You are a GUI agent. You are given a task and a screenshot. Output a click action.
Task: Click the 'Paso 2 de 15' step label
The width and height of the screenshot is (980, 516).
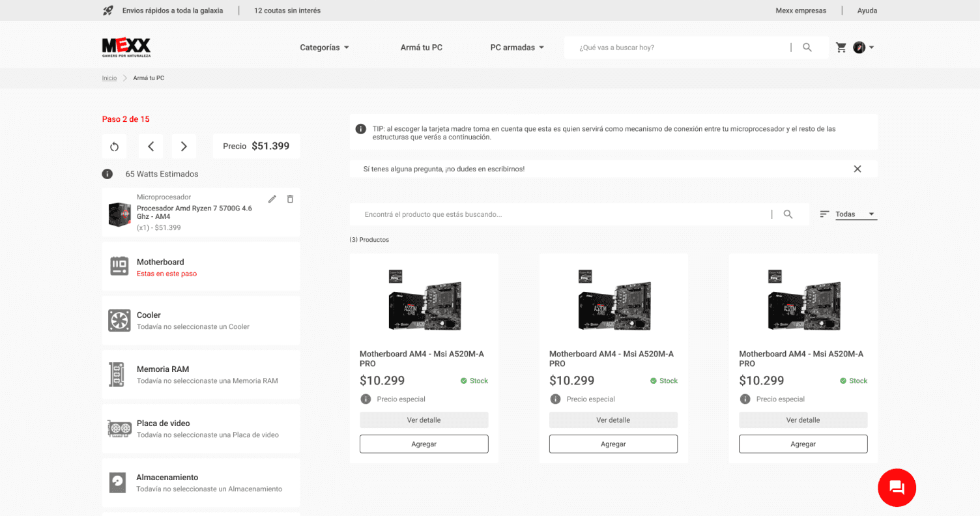pyautogui.click(x=126, y=119)
